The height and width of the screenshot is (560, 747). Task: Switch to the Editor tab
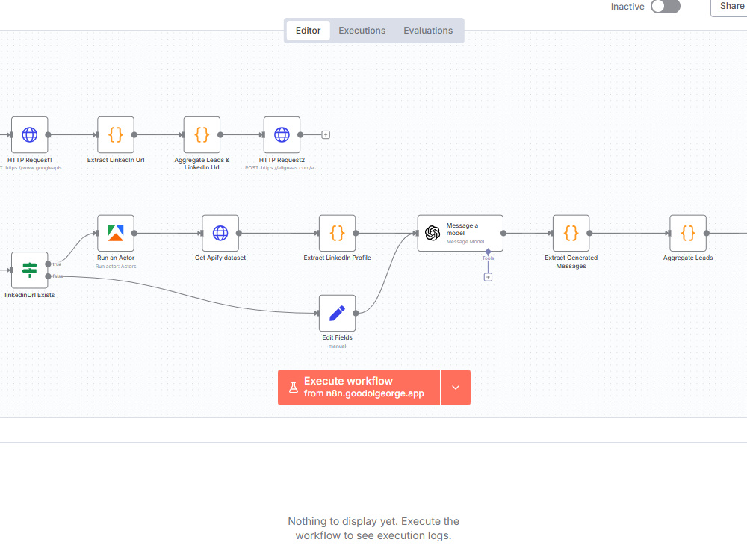(x=309, y=31)
